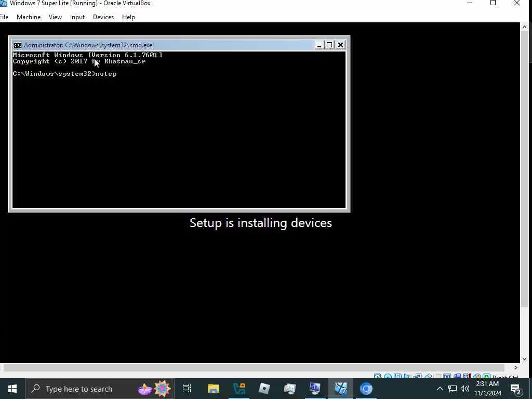This screenshot has width=532, height=399.
Task: Minimize the Oracle VirtualBox window
Action: (470, 3)
